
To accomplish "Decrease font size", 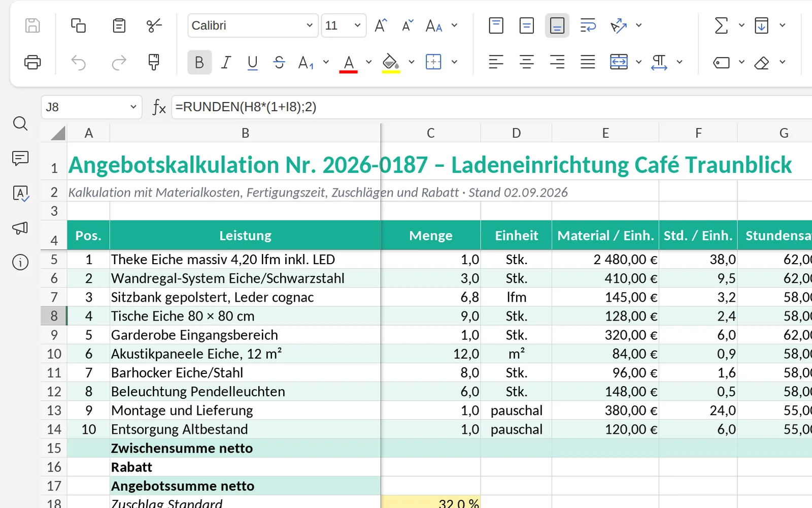I will [x=408, y=25].
